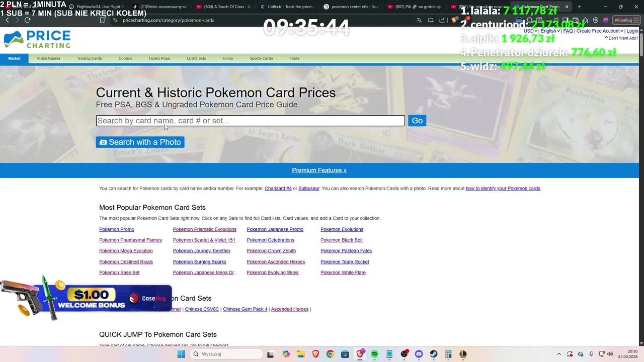This screenshot has height=362, width=644.
Task: Expand the Don't Want Ads option
Action: pos(622,38)
